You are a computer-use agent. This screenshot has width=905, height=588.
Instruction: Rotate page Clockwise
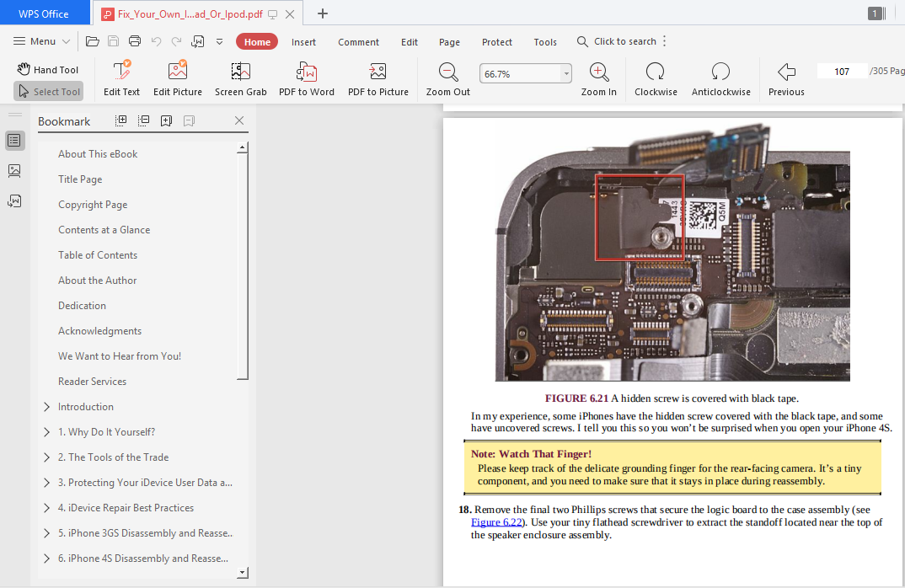(x=656, y=78)
